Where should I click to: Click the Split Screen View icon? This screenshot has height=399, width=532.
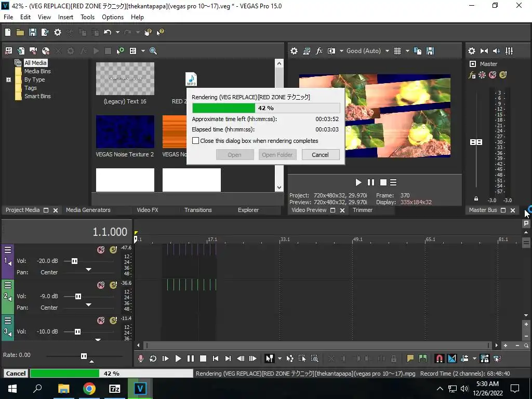331,51
